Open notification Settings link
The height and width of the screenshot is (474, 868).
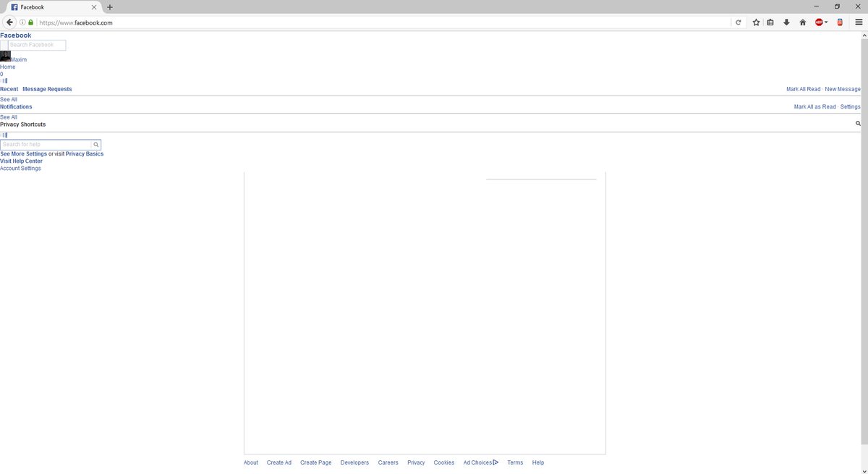point(850,106)
